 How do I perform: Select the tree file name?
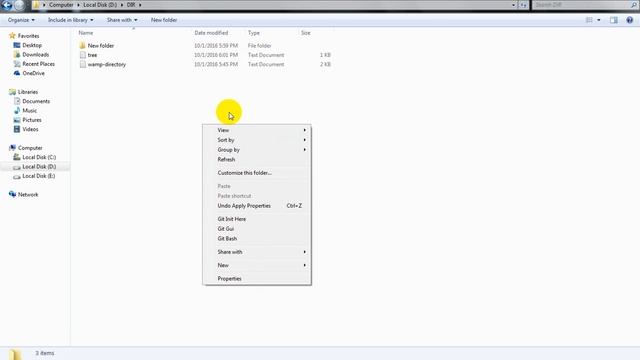[93, 55]
